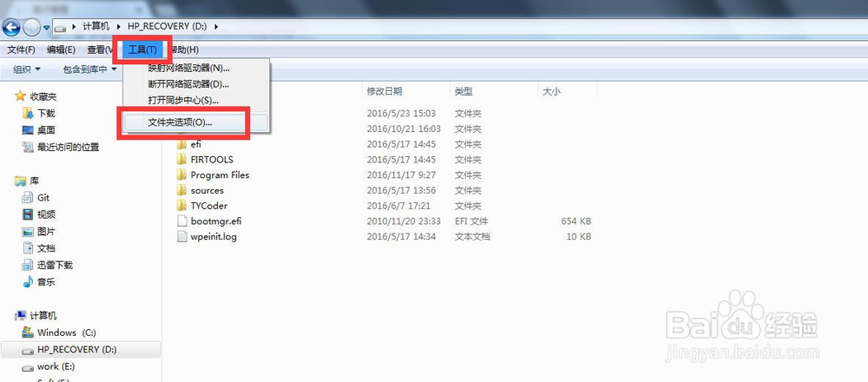The image size is (868, 382).
Task: Sort by the 修改日期 column header
Action: (385, 91)
